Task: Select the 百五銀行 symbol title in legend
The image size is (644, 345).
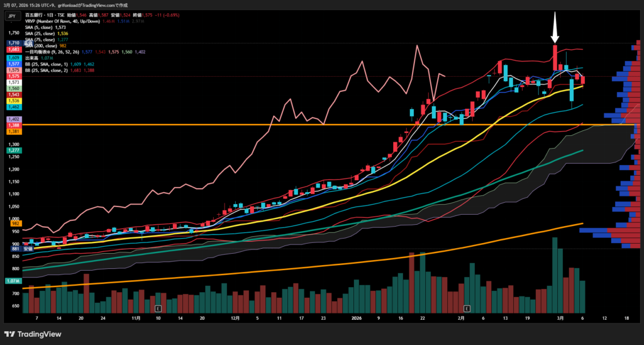Action: (52, 15)
